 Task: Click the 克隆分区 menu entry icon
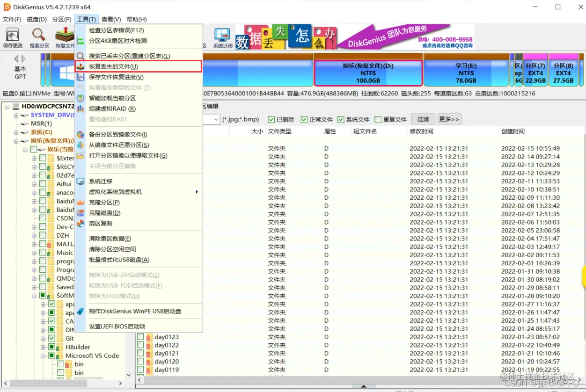tap(81, 202)
